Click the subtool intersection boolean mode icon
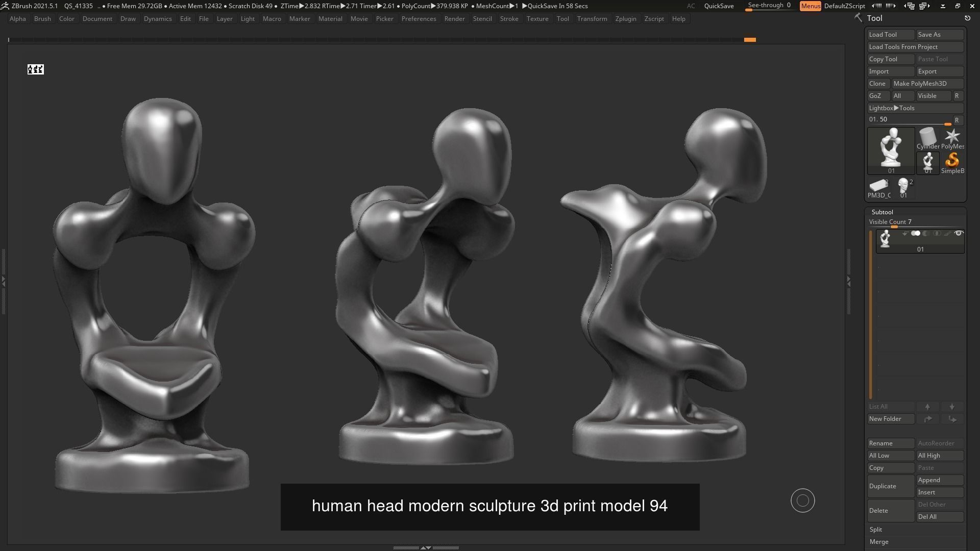The image size is (980, 551). (x=937, y=234)
